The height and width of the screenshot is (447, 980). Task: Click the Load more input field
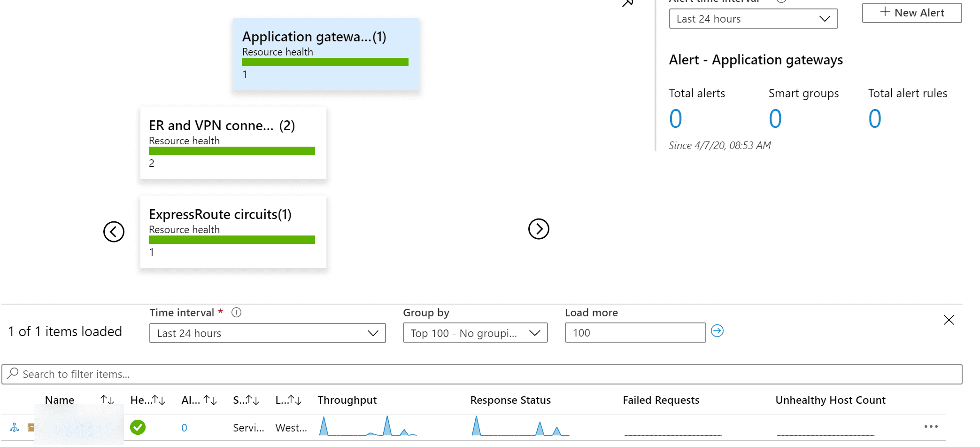(x=635, y=333)
